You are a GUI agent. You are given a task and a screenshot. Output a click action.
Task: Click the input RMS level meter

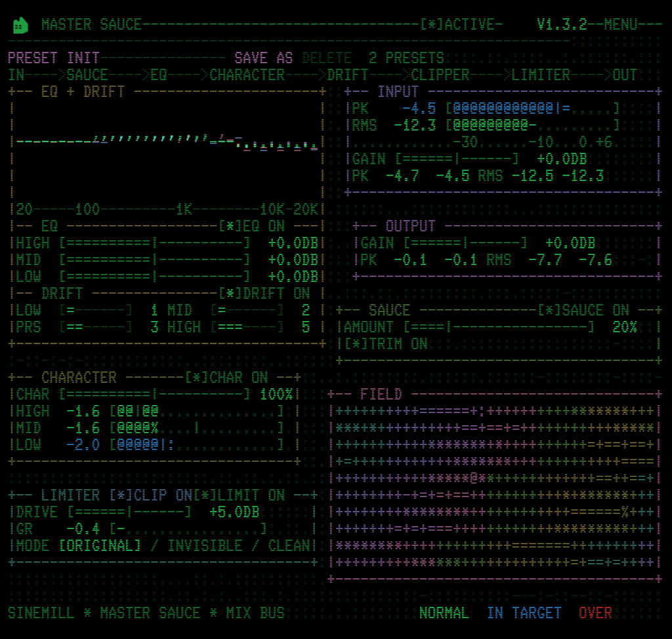tap(533, 125)
